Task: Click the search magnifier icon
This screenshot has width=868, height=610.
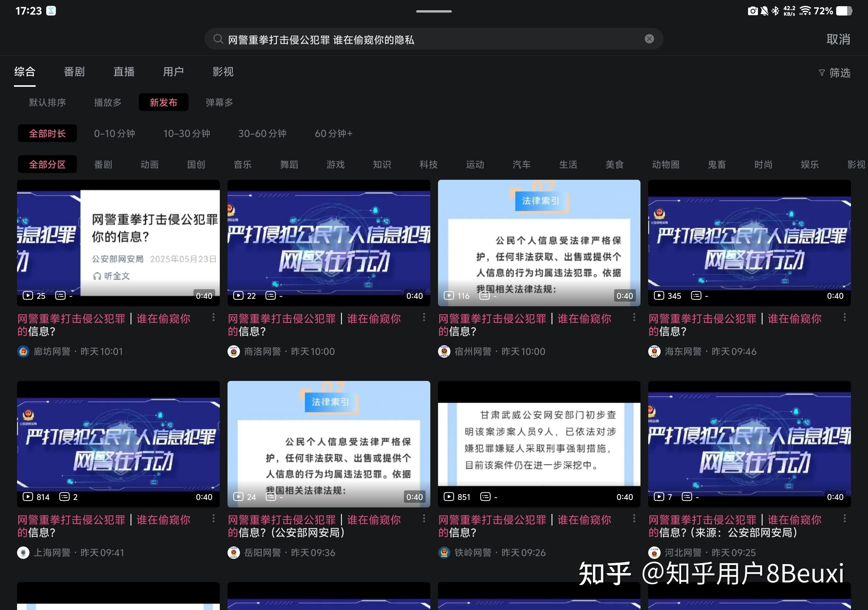Action: point(218,39)
